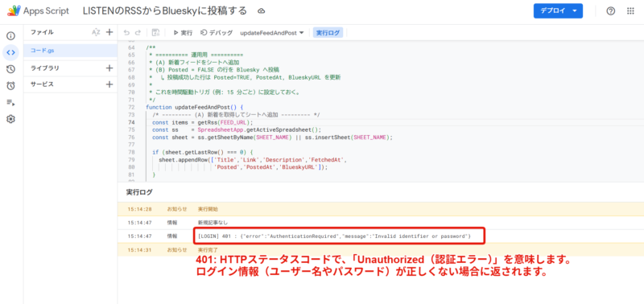The width and height of the screenshot is (644, 304).
Task: Open the help question mark icon
Action: 611,11
